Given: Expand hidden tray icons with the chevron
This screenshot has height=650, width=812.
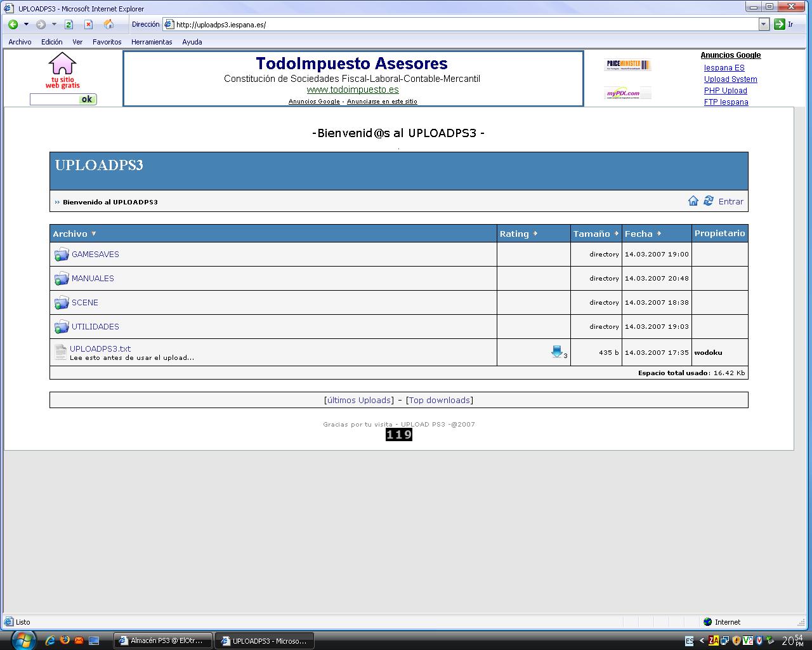Looking at the screenshot, I should point(702,641).
